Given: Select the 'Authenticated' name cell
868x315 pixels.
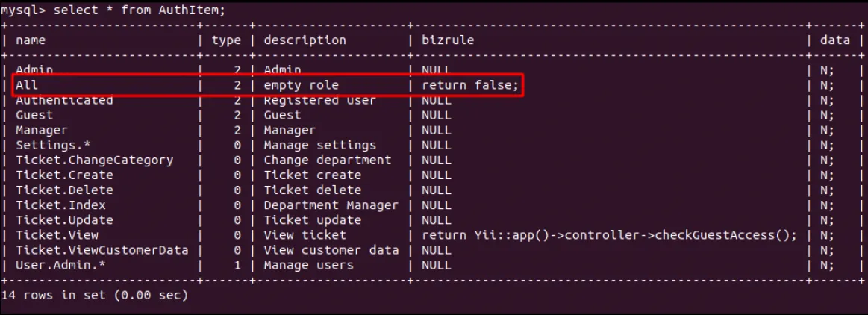Looking at the screenshot, I should click(64, 101).
